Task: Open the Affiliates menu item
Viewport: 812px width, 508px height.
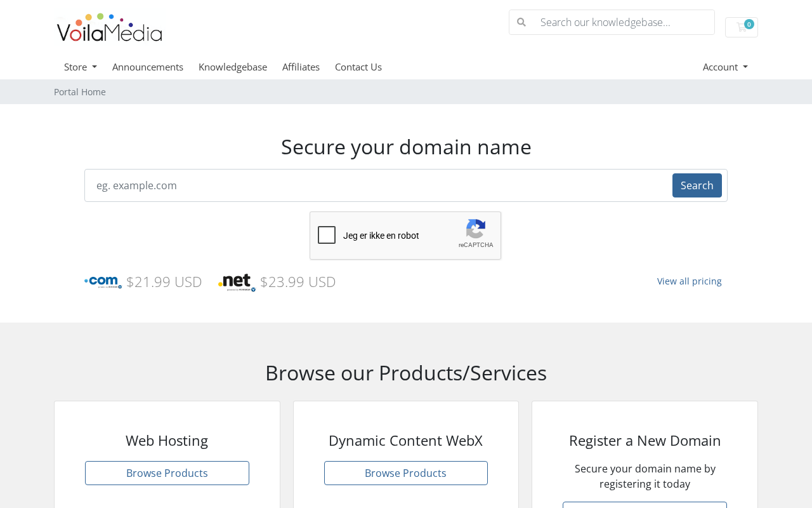Action: 301,67
